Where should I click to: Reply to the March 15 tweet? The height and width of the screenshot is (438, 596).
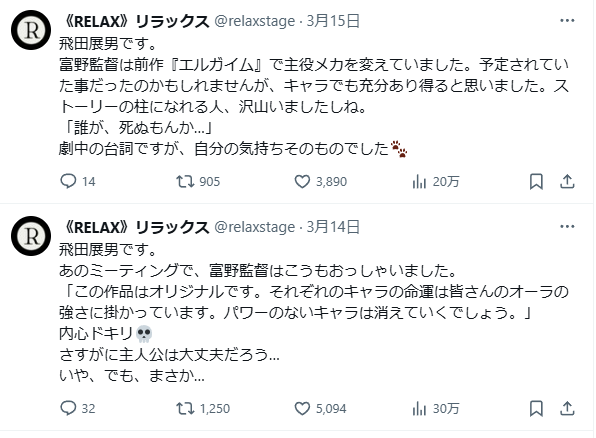click(78, 181)
